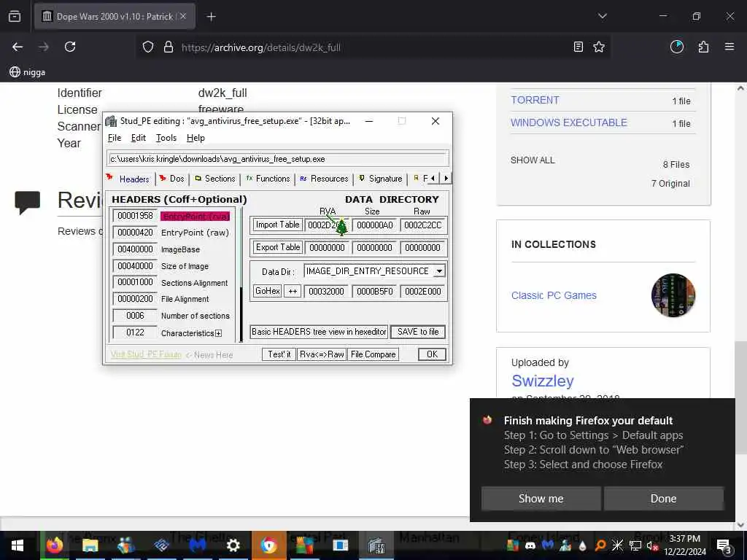Click SHOW ALL files
The width and height of the screenshot is (747, 560).
533,160
